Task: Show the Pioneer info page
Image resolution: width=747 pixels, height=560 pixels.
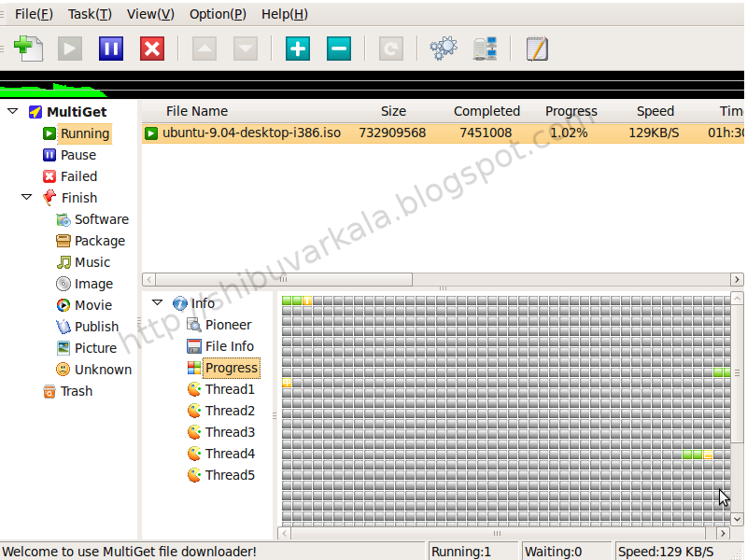Action: [x=228, y=325]
